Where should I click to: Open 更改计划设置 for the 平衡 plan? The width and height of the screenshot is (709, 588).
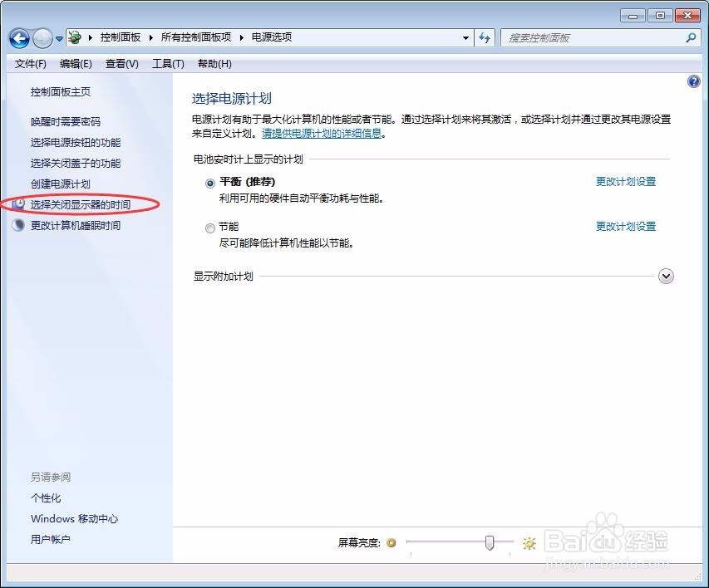click(x=625, y=182)
